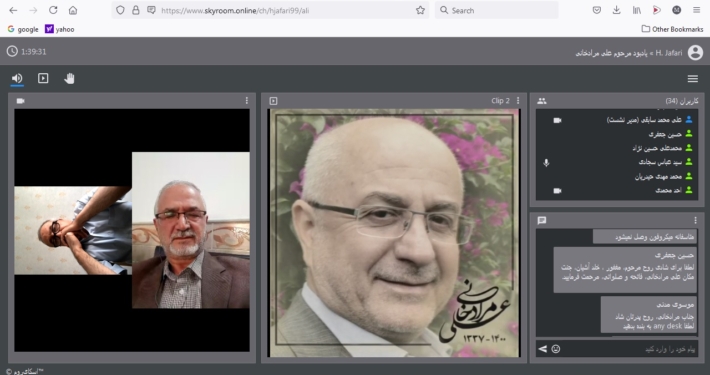Open the hamburger menu in room toolbar
710x375 pixels.
point(692,79)
